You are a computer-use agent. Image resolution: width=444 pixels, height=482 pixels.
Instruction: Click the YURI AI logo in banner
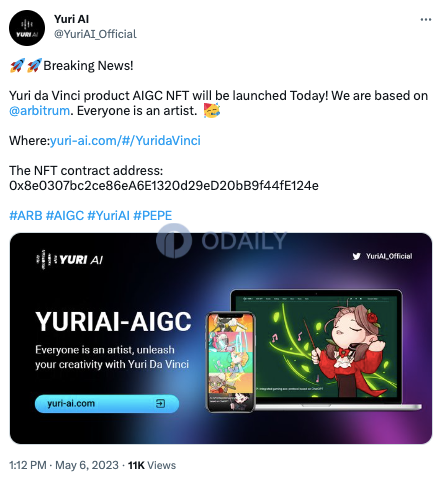(x=69, y=260)
